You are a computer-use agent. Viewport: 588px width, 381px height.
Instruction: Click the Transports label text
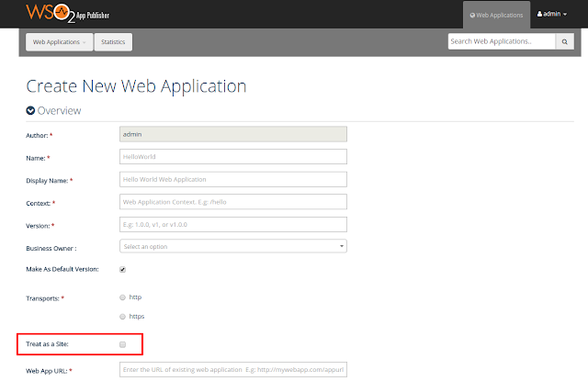coord(42,298)
